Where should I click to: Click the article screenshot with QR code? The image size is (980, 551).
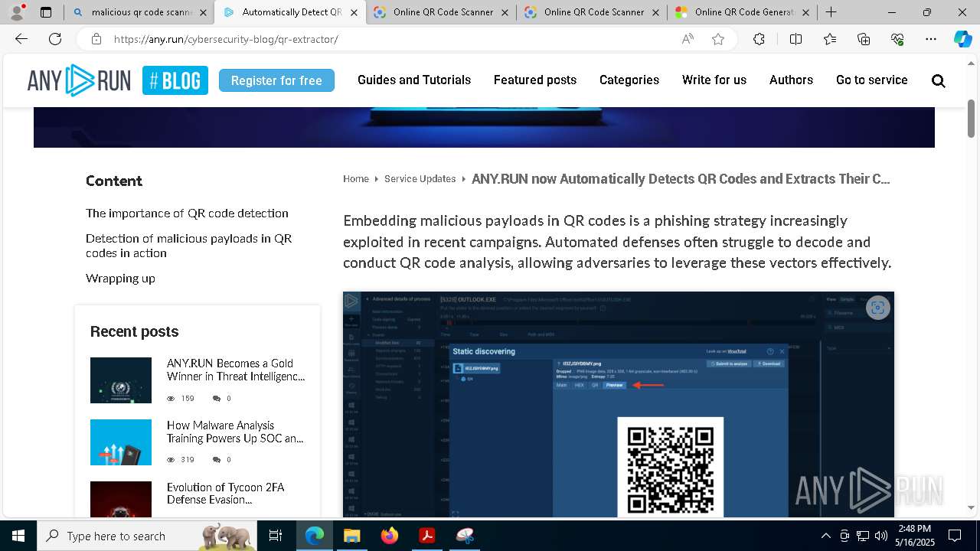(619, 404)
